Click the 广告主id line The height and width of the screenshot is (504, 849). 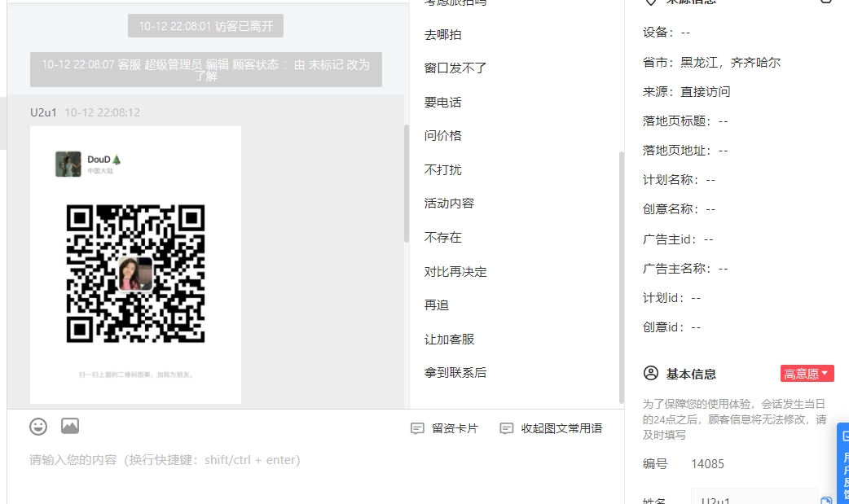(678, 239)
